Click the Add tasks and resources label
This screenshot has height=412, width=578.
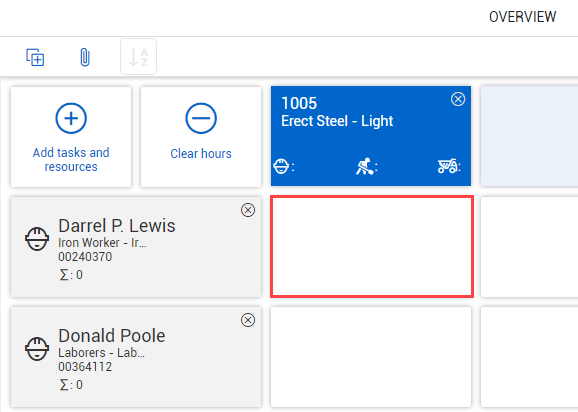(71, 160)
